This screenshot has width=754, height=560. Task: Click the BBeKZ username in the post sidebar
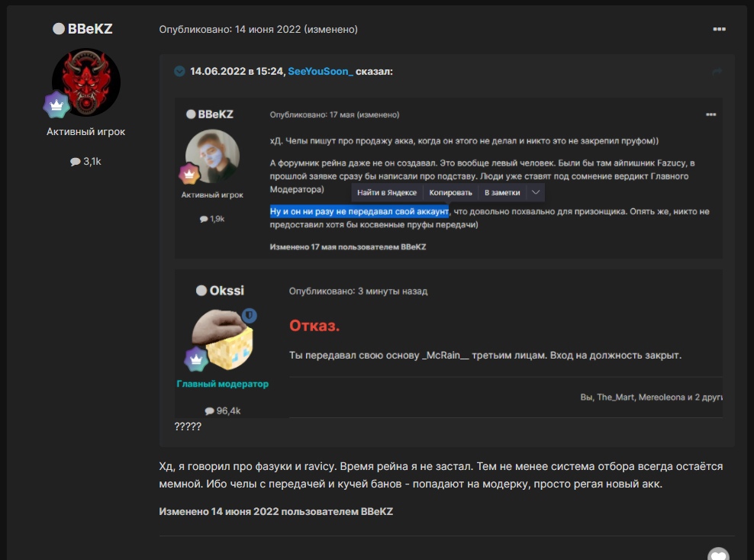pos(90,29)
